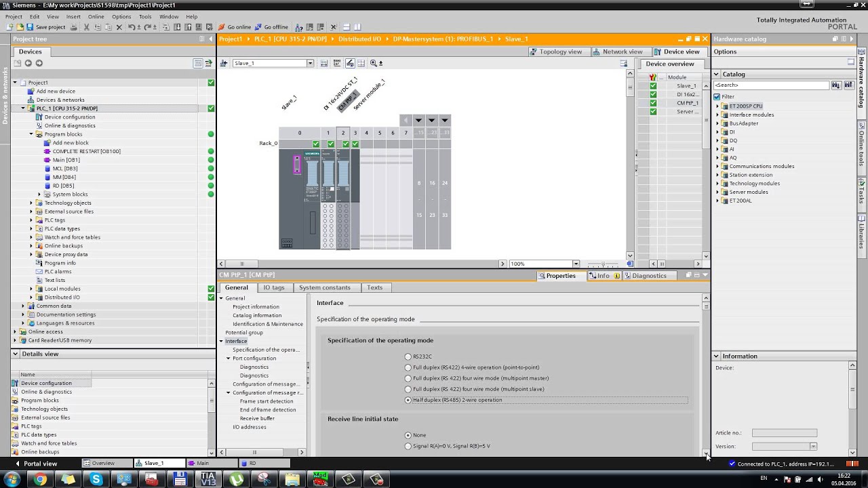The height and width of the screenshot is (488, 868).
Task: Click the redo arrow in main toolbar
Action: click(146, 27)
